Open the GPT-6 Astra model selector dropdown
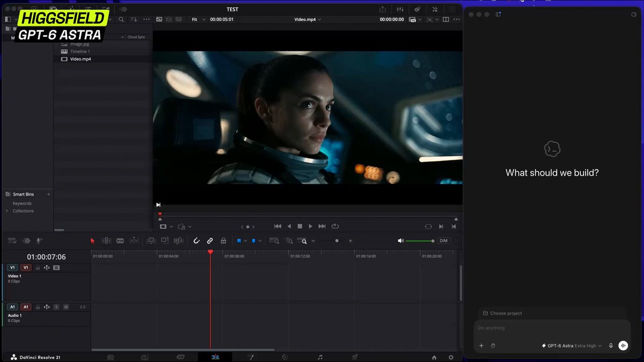 572,346
